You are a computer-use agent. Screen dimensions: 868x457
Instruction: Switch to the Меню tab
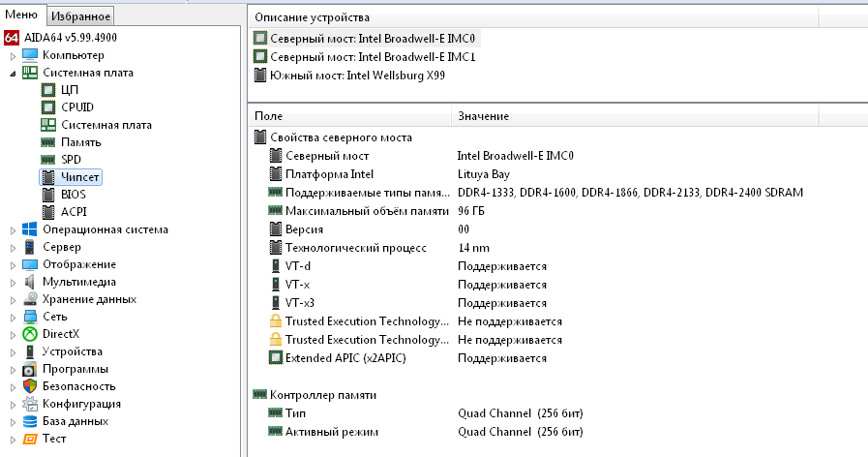coord(21,15)
